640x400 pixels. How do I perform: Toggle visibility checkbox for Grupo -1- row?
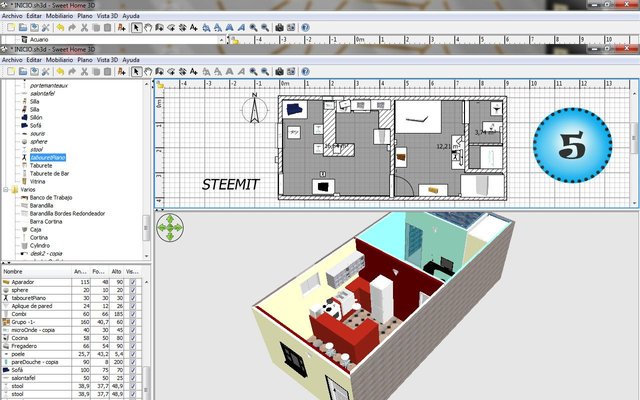click(x=133, y=322)
